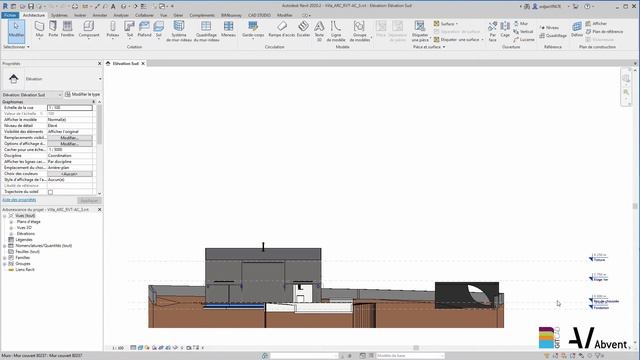The height and width of the screenshot is (360, 640).
Task: Click the 1 : 100 view scale control
Action: (x=118, y=348)
